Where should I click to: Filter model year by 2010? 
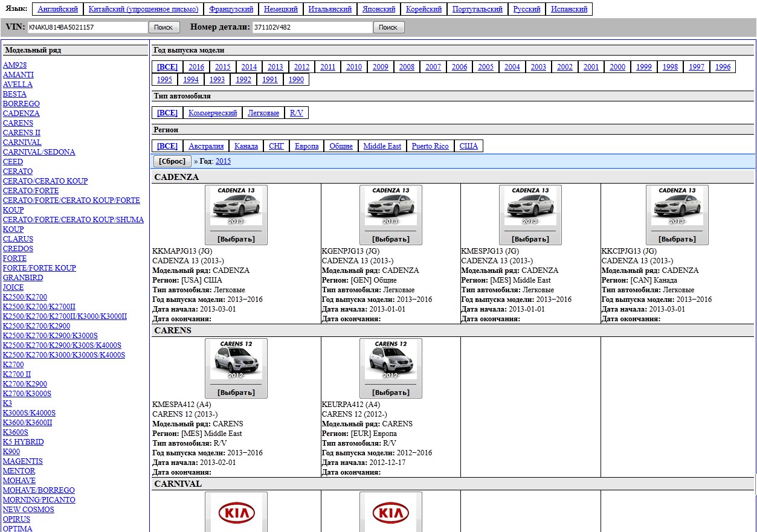(354, 67)
